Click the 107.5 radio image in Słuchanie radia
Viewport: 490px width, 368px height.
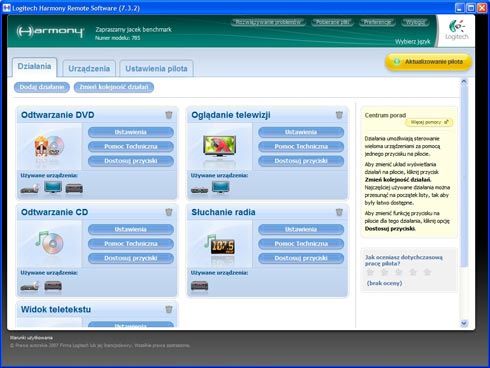tap(220, 245)
